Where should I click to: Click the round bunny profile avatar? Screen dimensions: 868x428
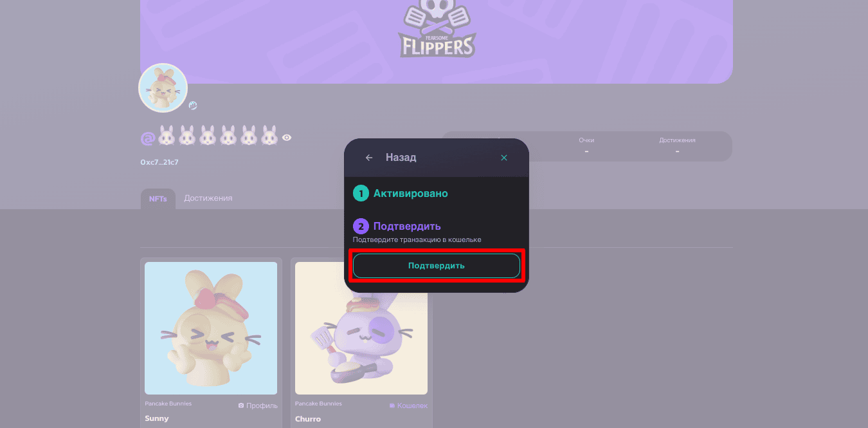[163, 88]
